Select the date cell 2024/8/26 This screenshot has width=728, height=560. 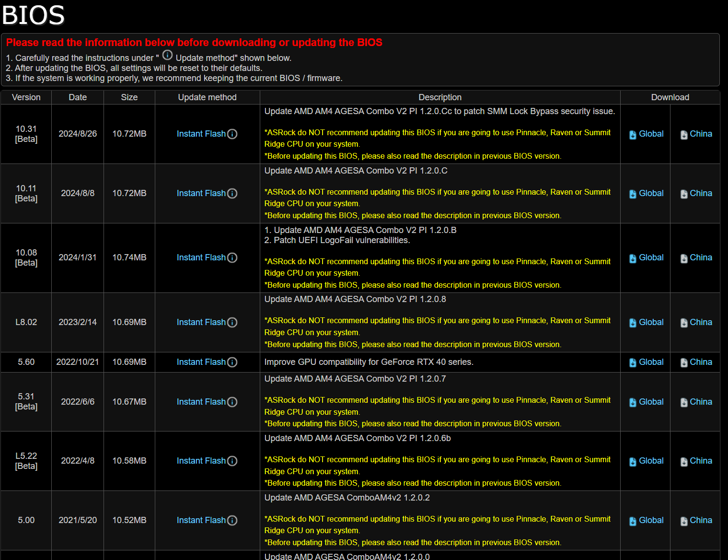(x=78, y=134)
